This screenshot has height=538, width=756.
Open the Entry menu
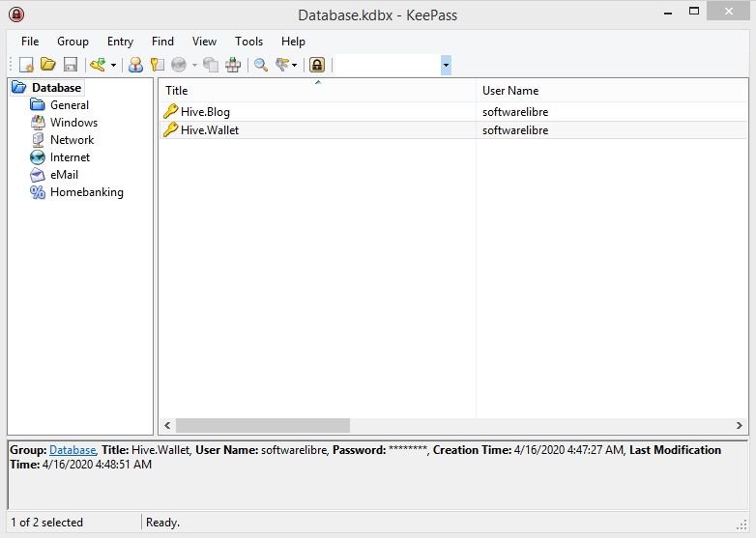click(120, 42)
